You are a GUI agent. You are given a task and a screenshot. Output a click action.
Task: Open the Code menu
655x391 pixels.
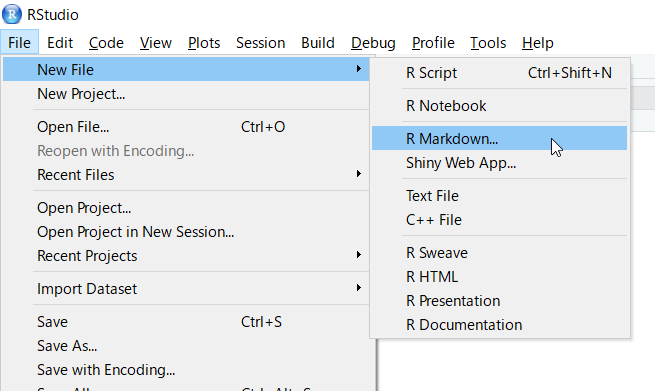click(106, 43)
